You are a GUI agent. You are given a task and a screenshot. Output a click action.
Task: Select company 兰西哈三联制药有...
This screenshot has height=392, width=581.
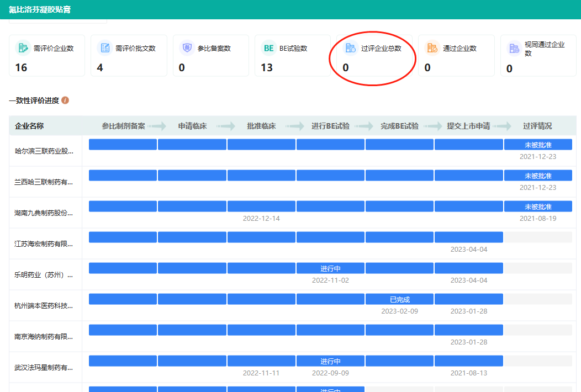click(44, 182)
